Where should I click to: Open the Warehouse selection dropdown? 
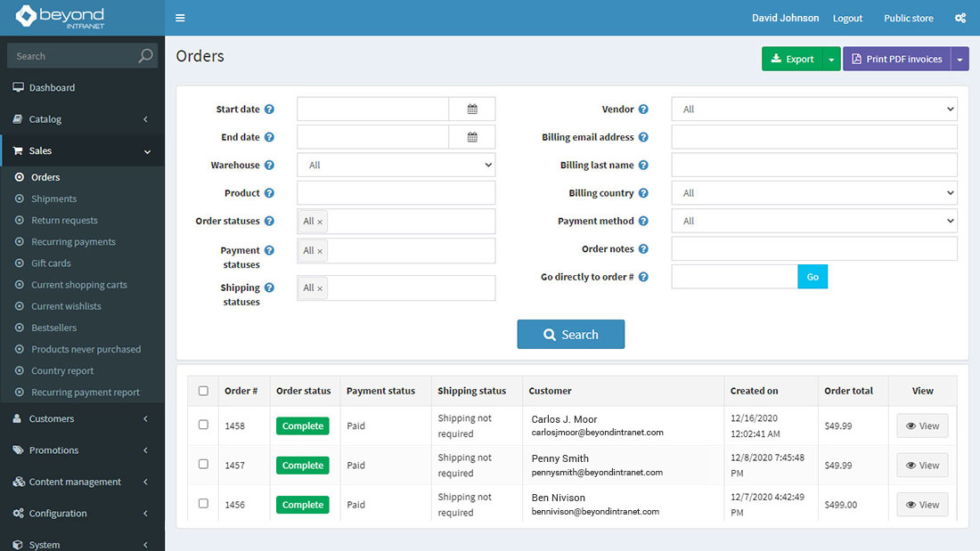point(396,165)
